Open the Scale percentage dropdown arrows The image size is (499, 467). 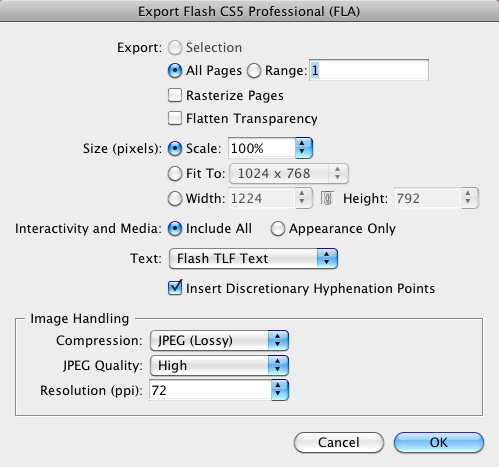[x=304, y=148]
